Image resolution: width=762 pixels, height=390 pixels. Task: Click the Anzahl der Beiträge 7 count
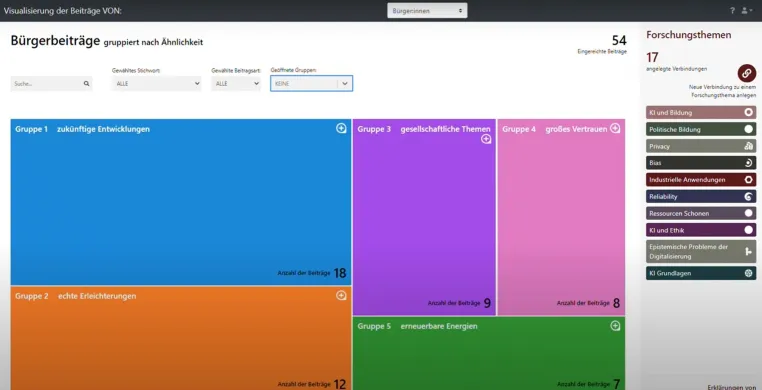(588, 384)
